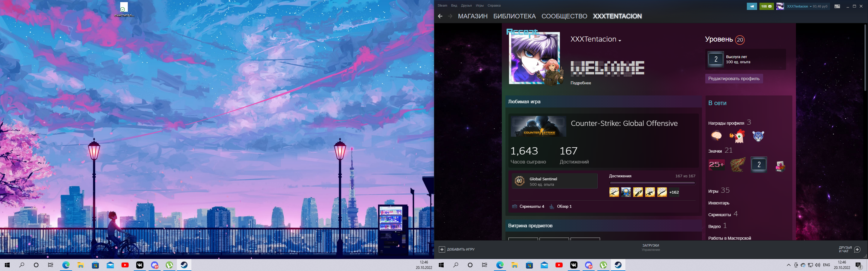Viewport: 868px width, 271px height.
Task: Open the Вид menu
Action: 454,6
